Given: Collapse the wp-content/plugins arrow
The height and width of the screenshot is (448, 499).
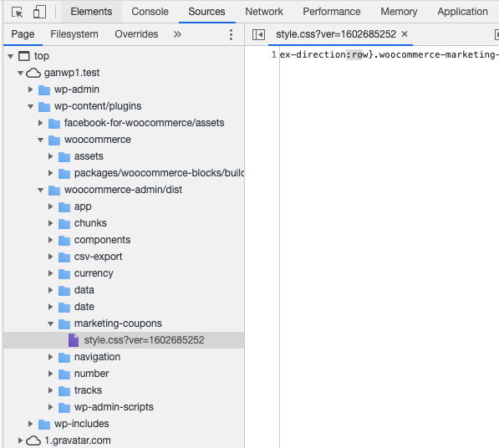Looking at the screenshot, I should point(31,107).
